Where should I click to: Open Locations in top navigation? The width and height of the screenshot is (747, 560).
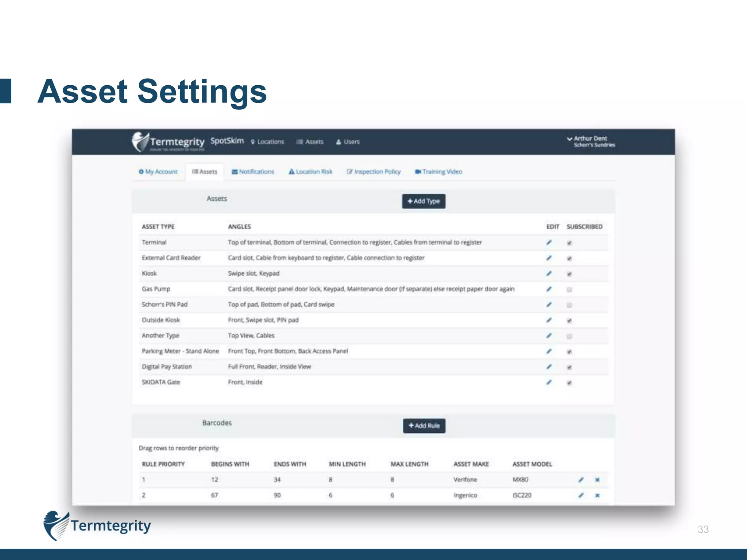pos(267,142)
